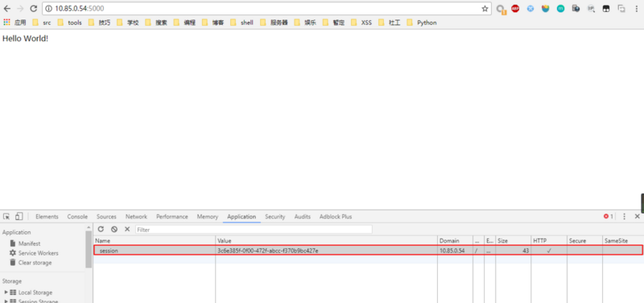Switch to the Security tab
The image size is (644, 303).
coord(275,217)
